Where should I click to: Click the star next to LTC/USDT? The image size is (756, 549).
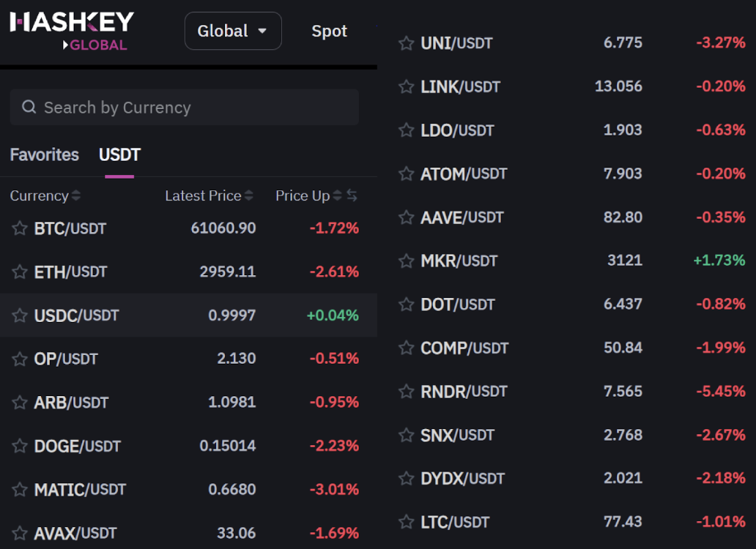tap(407, 522)
